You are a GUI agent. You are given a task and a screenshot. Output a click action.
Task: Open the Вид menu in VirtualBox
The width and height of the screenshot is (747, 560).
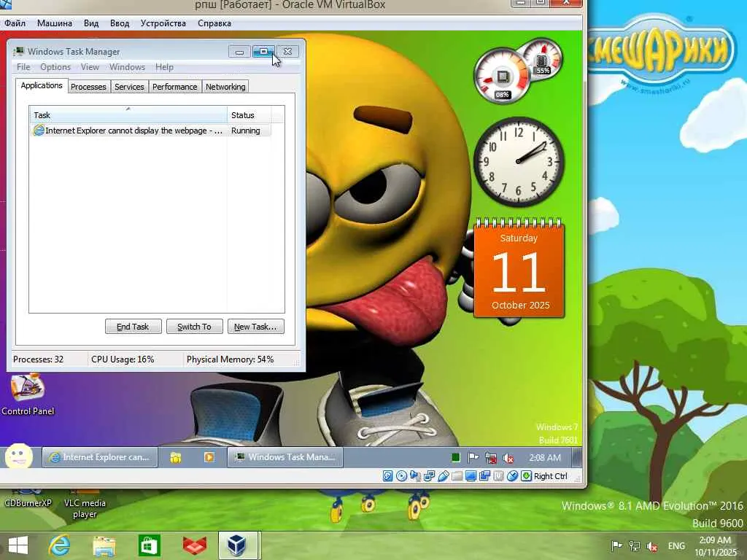point(91,23)
